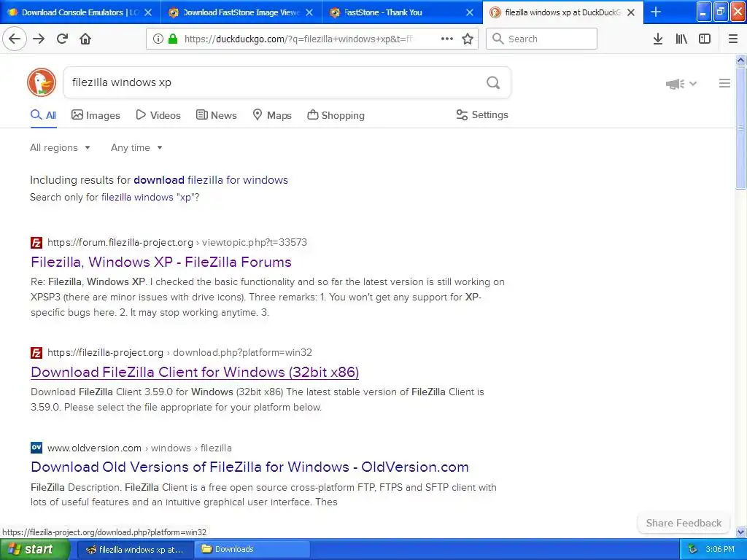Show the sidebars panel
The width and height of the screenshot is (747, 560).
pos(705,39)
